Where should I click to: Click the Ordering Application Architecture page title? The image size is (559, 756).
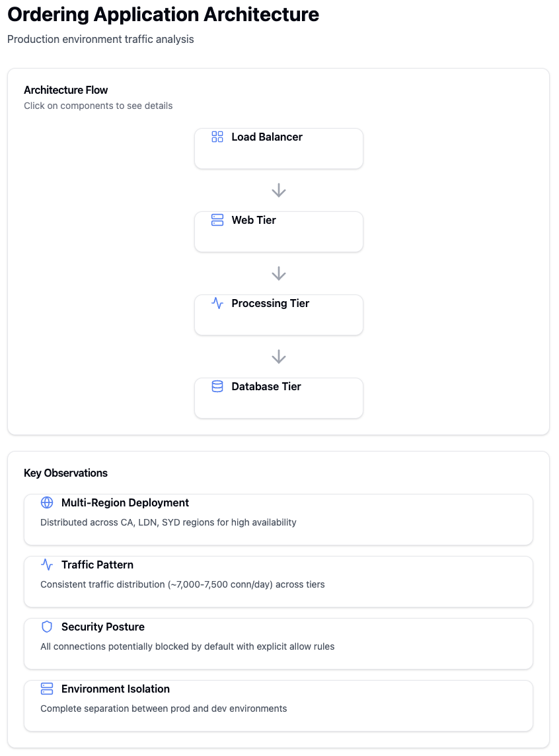(x=163, y=15)
